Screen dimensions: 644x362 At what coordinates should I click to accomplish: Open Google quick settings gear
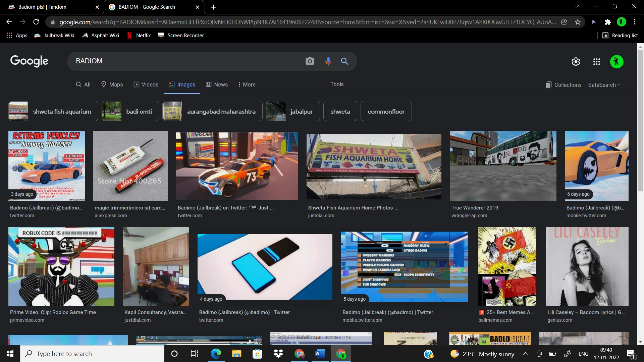pyautogui.click(x=576, y=61)
